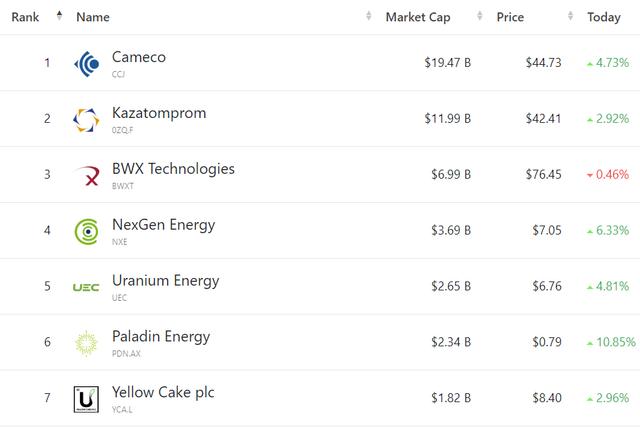Image resolution: width=640 pixels, height=427 pixels.
Task: Click the Uranium Energy UEC logo
Action: pyautogui.click(x=87, y=288)
